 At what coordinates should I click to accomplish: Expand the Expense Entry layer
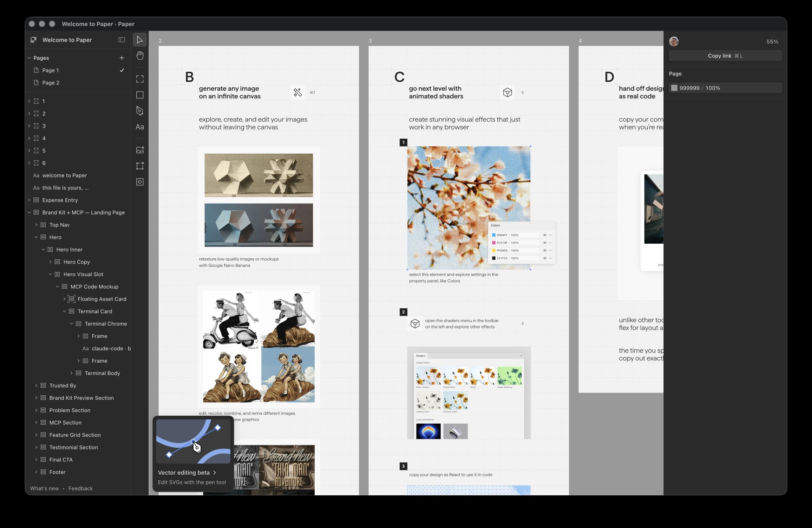pyautogui.click(x=29, y=200)
